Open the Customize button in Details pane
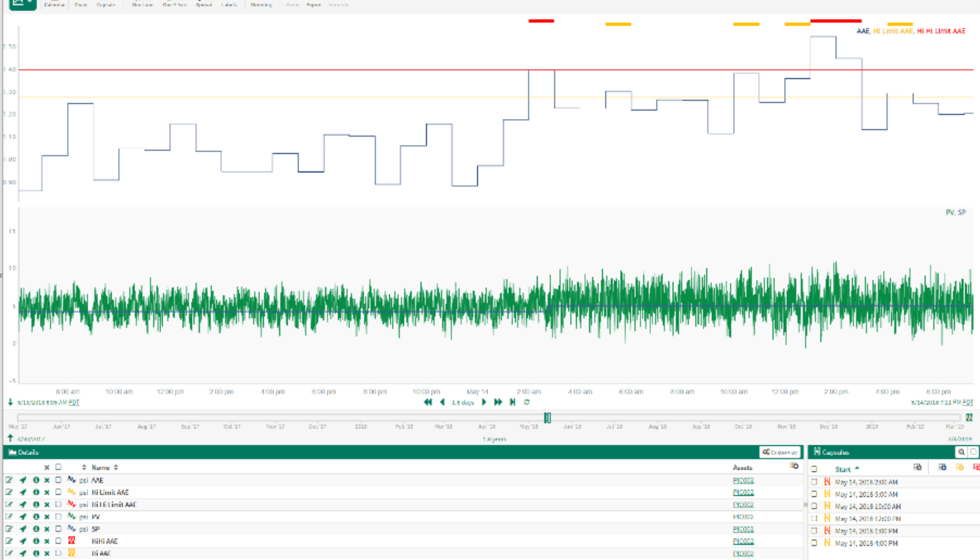The height and width of the screenshot is (560, 980). (x=779, y=452)
